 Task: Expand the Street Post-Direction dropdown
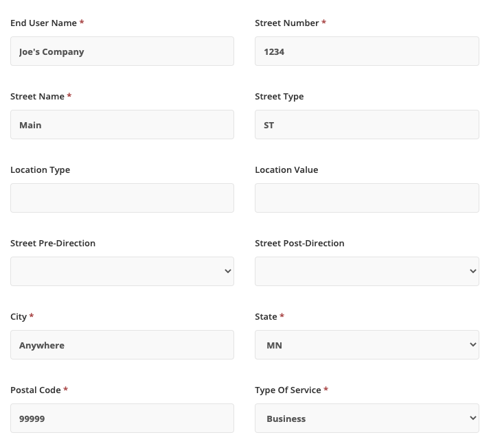pyautogui.click(x=367, y=272)
